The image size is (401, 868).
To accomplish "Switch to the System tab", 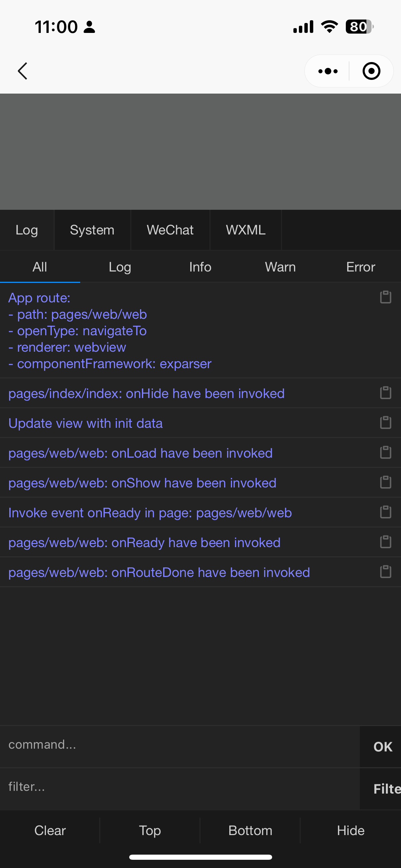I will [92, 230].
